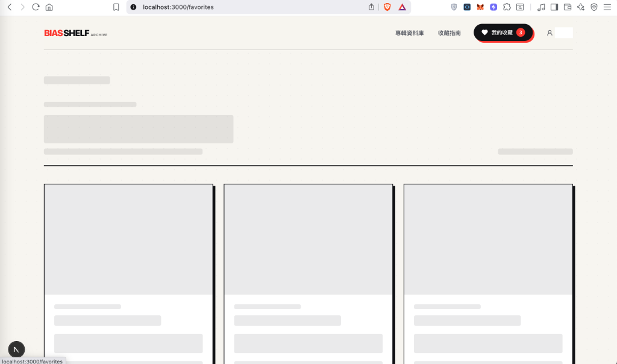This screenshot has height=364, width=617.
Task: Share this page via the share icon
Action: click(x=371, y=7)
